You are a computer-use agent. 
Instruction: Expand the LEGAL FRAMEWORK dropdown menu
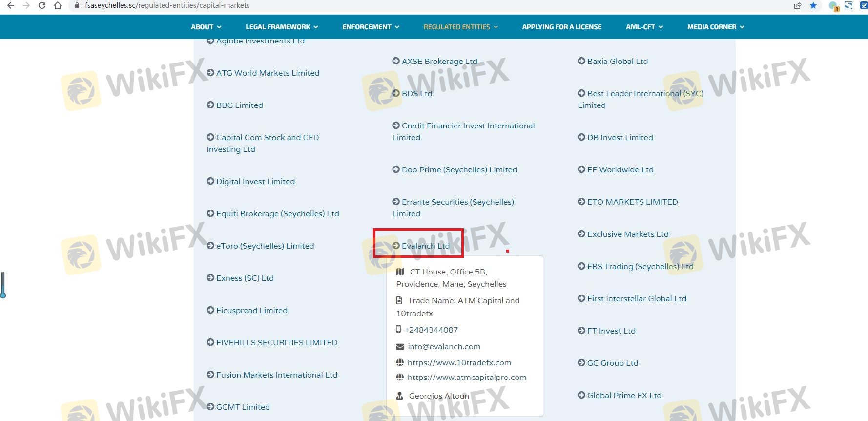click(x=282, y=27)
